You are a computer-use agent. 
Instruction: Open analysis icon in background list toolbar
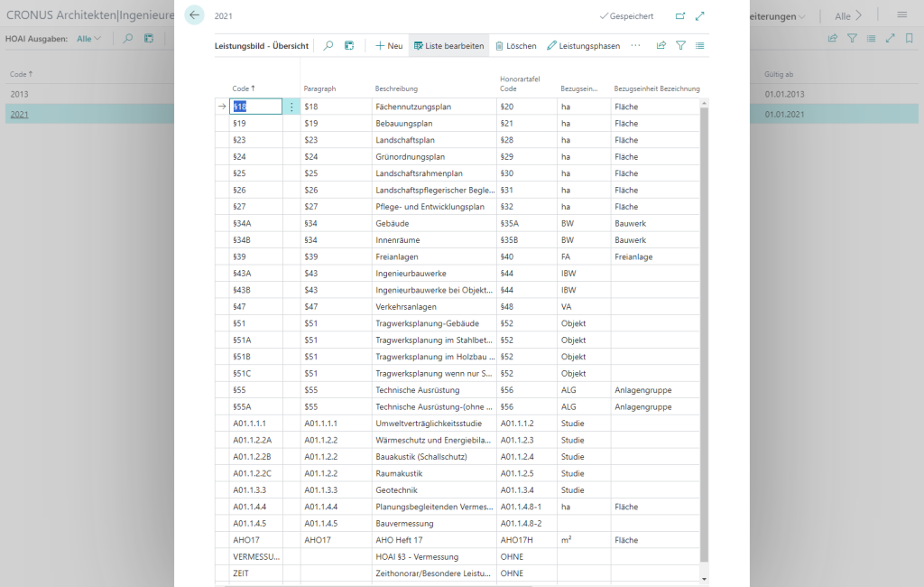click(149, 38)
